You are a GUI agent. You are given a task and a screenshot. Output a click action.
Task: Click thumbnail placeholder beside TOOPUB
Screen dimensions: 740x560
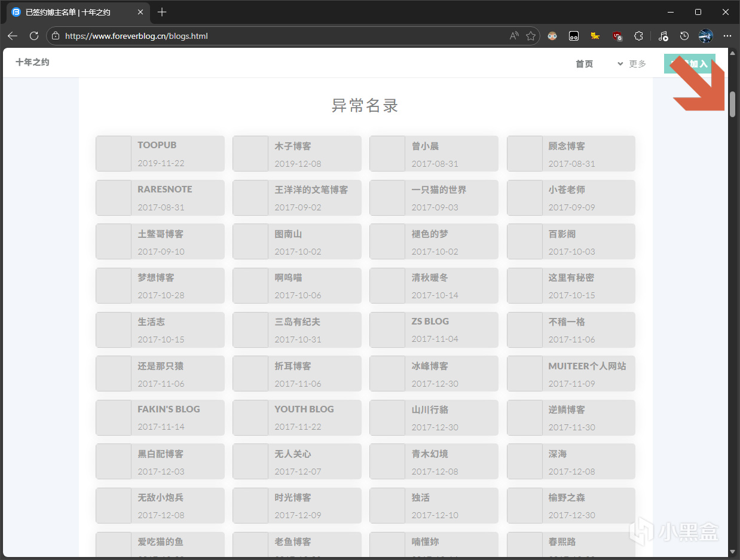point(114,154)
